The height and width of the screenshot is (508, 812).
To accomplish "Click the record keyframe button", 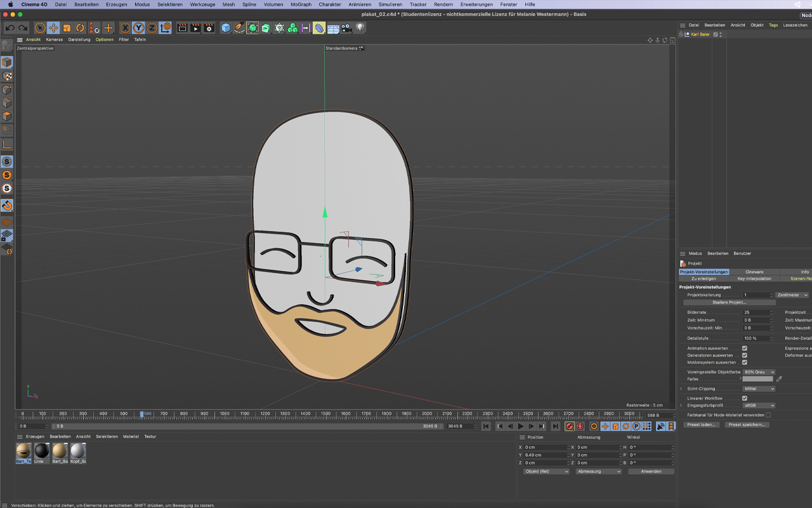I will click(x=570, y=427).
